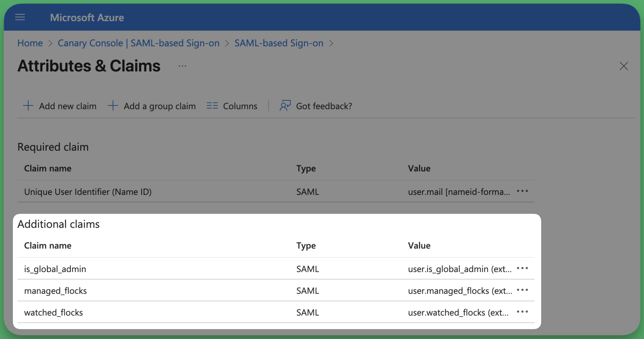Click SAML type in is_global_admin row
Screen dimensions: 644x339
point(308,269)
